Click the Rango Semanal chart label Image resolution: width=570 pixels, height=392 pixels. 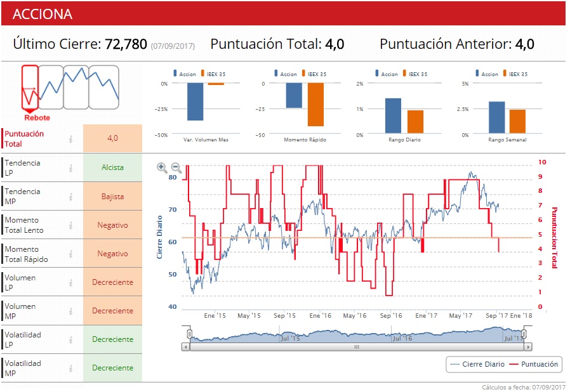coord(507,140)
